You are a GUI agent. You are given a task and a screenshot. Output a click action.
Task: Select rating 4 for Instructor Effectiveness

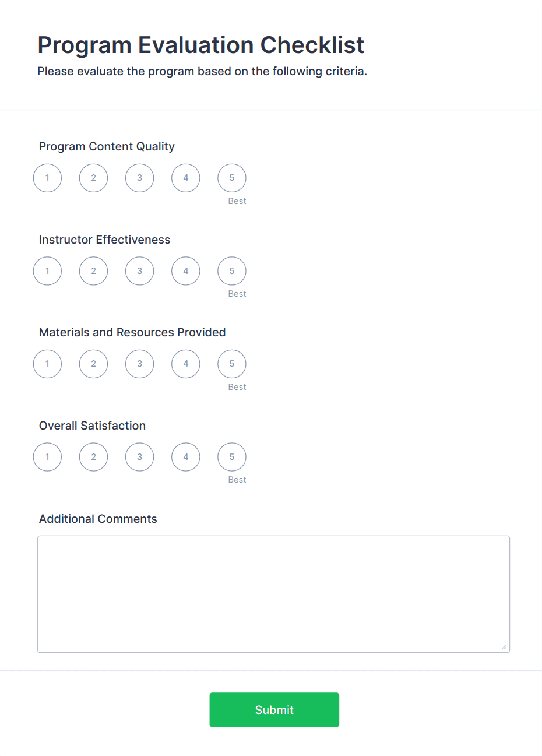click(185, 270)
